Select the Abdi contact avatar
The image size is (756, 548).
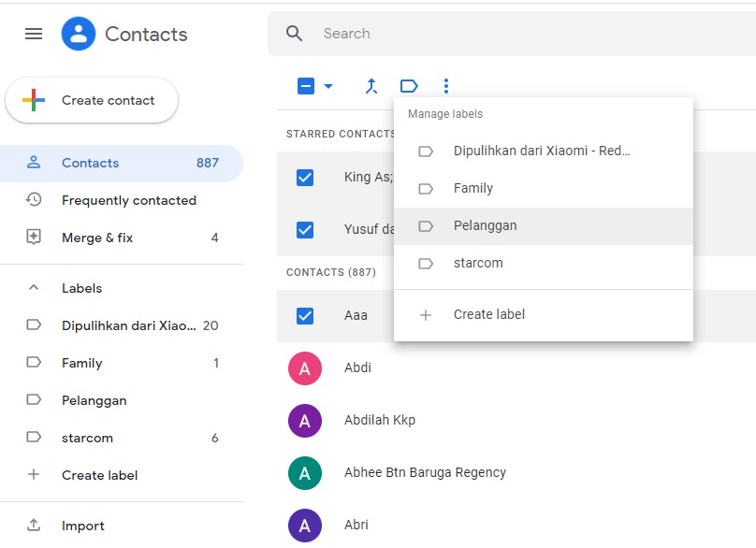point(305,368)
